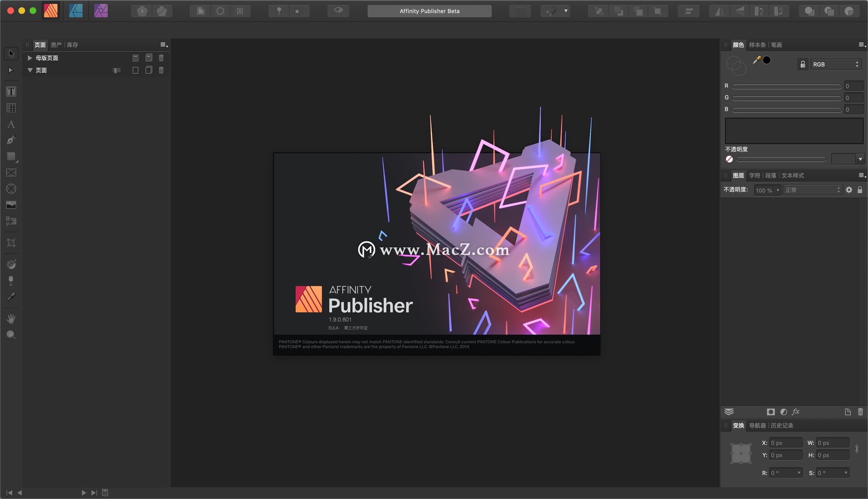Switch to the 导航器 tab
The height and width of the screenshot is (499, 868).
[757, 426]
